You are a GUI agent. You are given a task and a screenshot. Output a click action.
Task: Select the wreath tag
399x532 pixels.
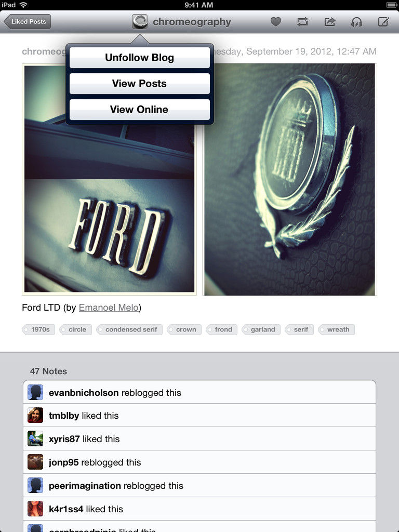[x=336, y=329]
